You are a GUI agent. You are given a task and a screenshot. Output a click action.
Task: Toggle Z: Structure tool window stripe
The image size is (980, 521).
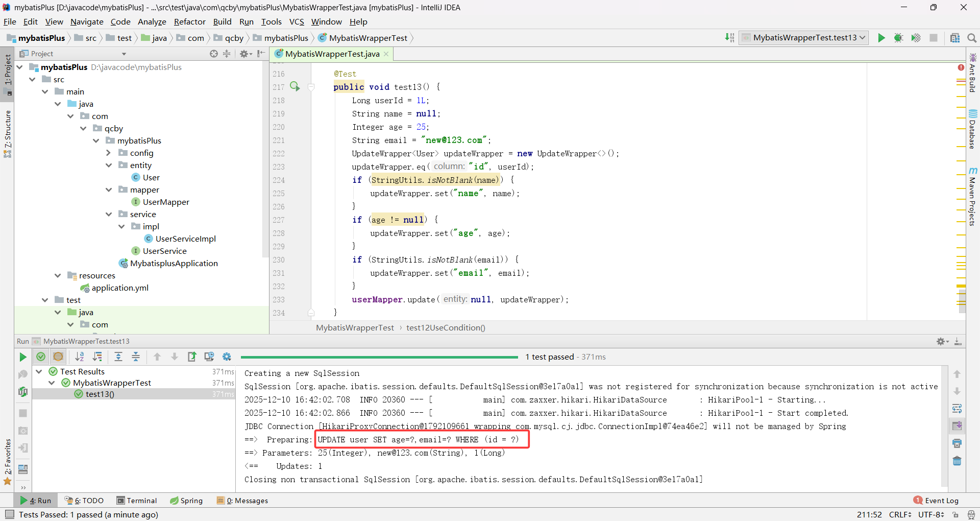click(x=7, y=134)
